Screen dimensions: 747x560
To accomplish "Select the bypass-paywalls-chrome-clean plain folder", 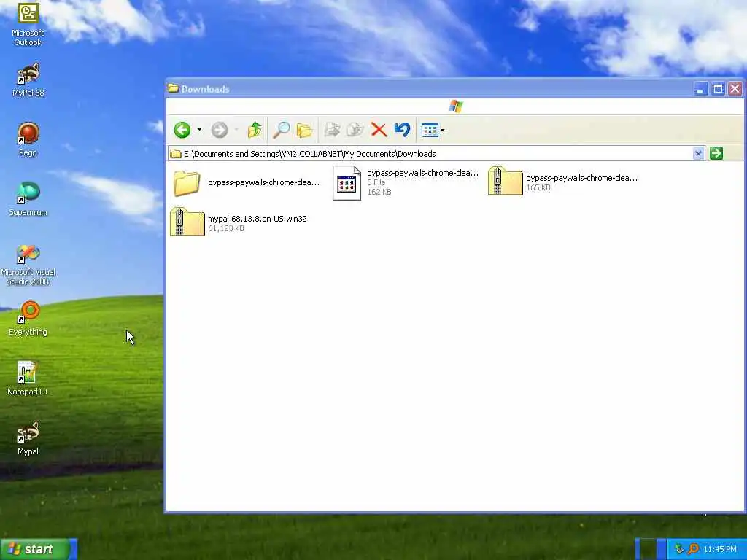I will tap(245, 183).
